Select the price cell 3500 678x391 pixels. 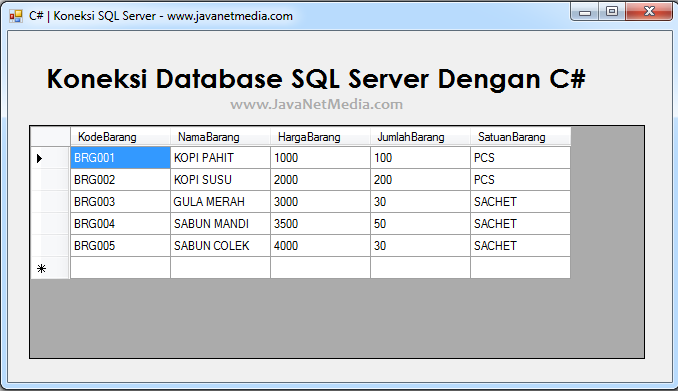pyautogui.click(x=320, y=224)
